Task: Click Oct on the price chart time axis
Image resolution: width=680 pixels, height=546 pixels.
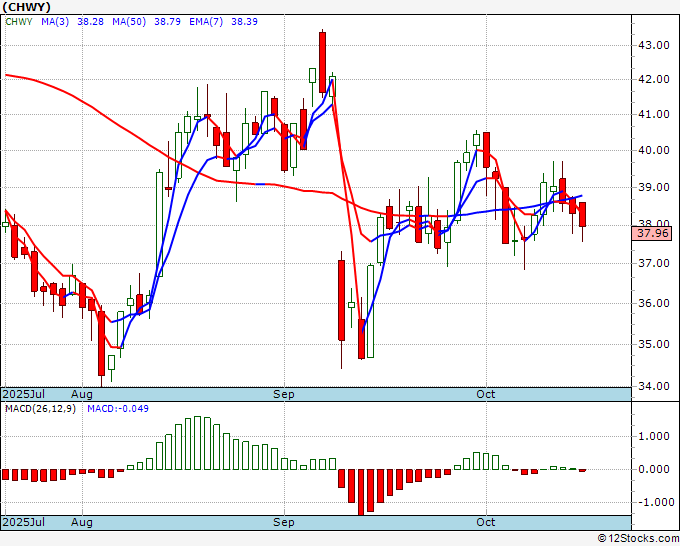Action: click(x=486, y=394)
